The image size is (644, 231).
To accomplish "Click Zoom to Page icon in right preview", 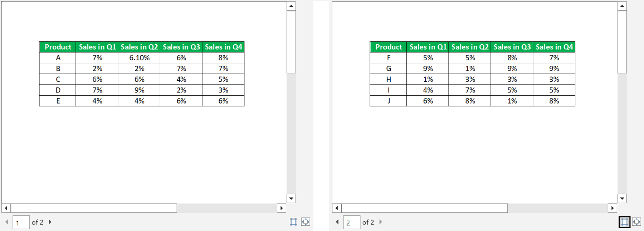I will point(636,222).
